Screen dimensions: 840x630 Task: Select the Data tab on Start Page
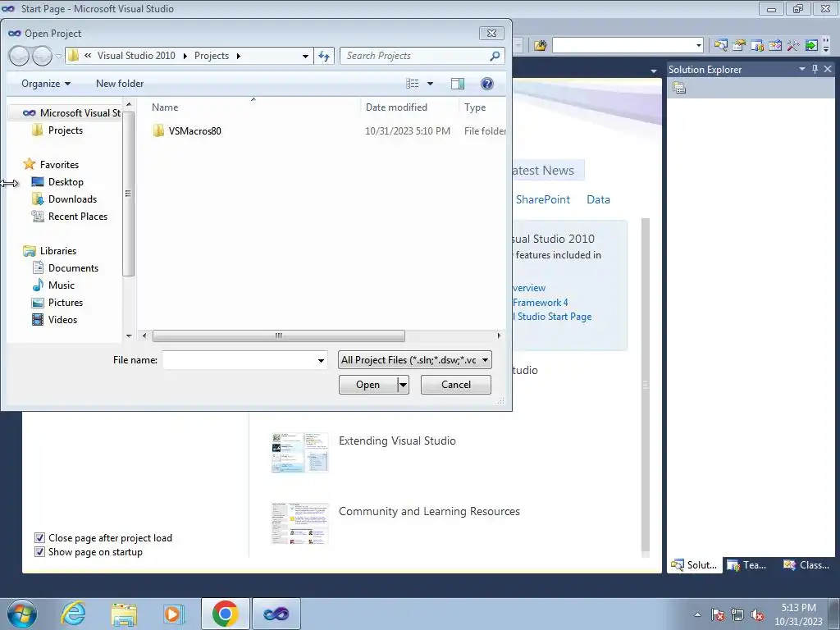[598, 199]
